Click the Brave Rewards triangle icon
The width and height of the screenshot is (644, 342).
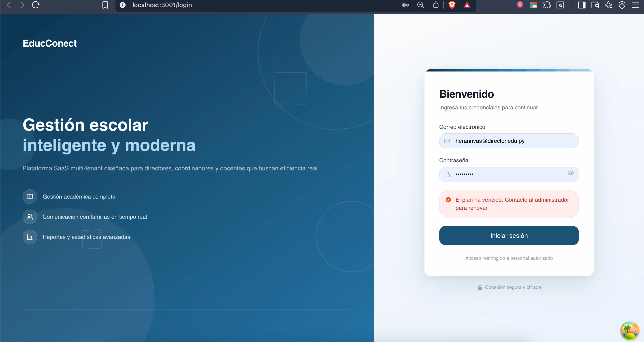(x=467, y=5)
